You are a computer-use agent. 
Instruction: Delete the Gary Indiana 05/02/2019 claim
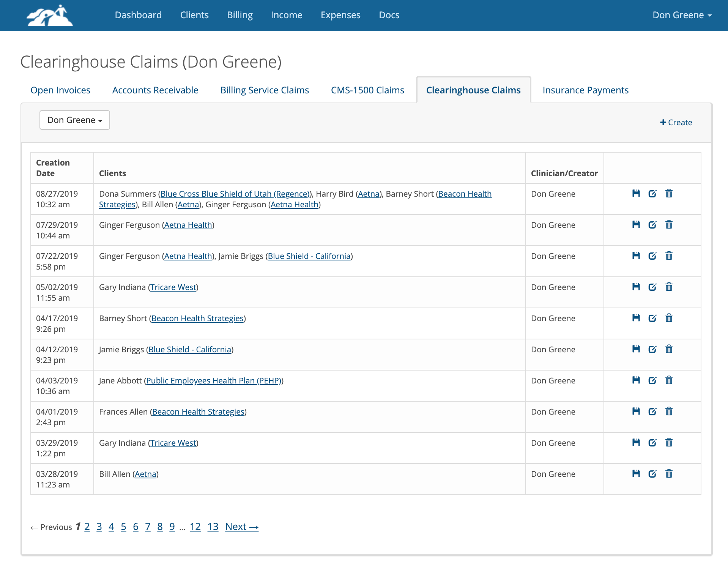(x=669, y=287)
